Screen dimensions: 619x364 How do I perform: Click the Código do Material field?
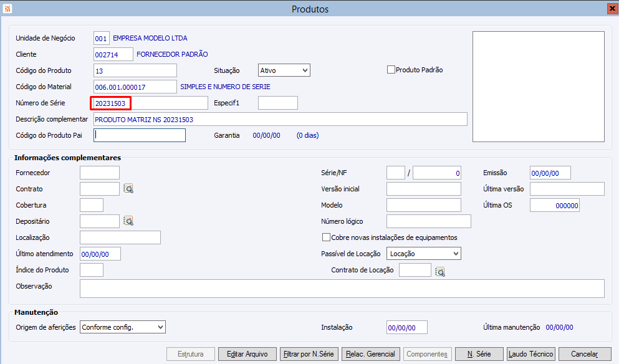pos(135,87)
